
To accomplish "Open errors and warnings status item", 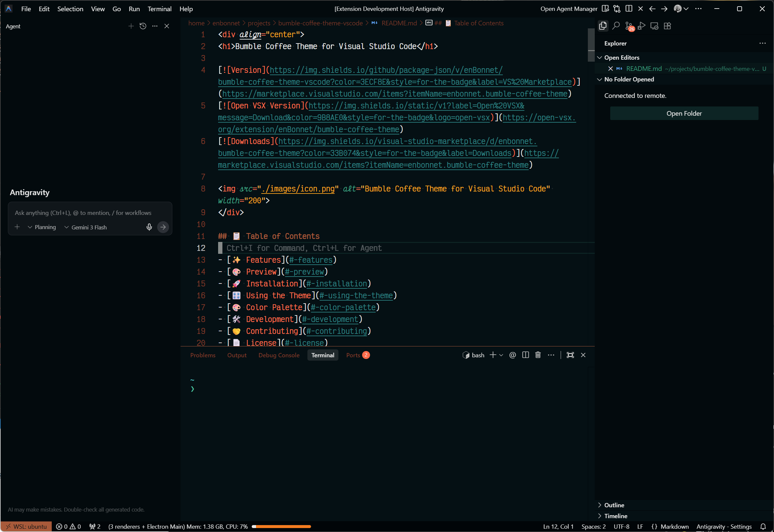I will (68, 526).
